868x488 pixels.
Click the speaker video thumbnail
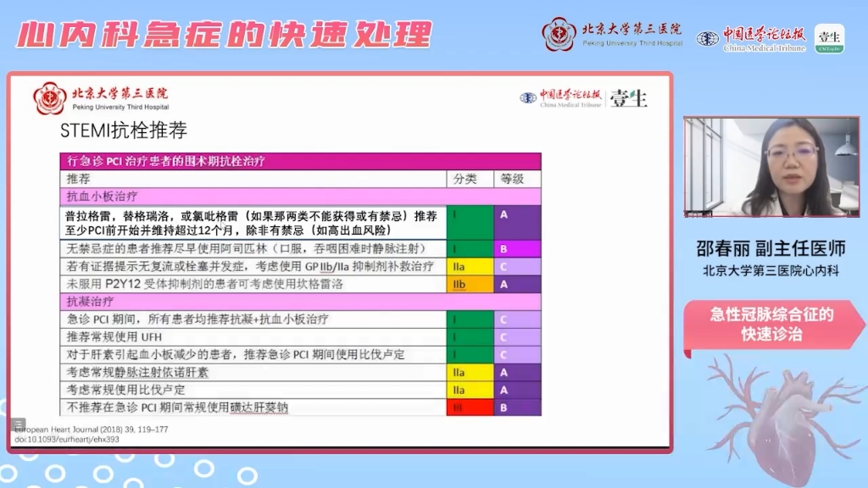coord(771,167)
